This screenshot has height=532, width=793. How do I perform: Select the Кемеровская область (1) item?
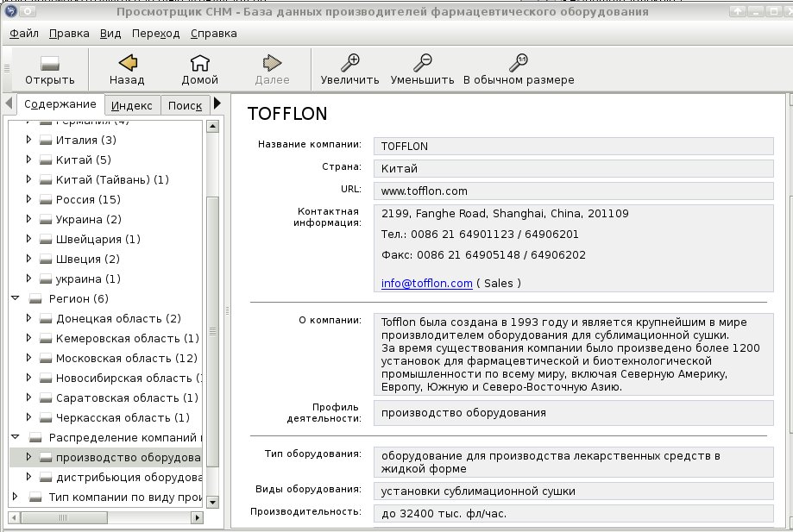(x=128, y=339)
